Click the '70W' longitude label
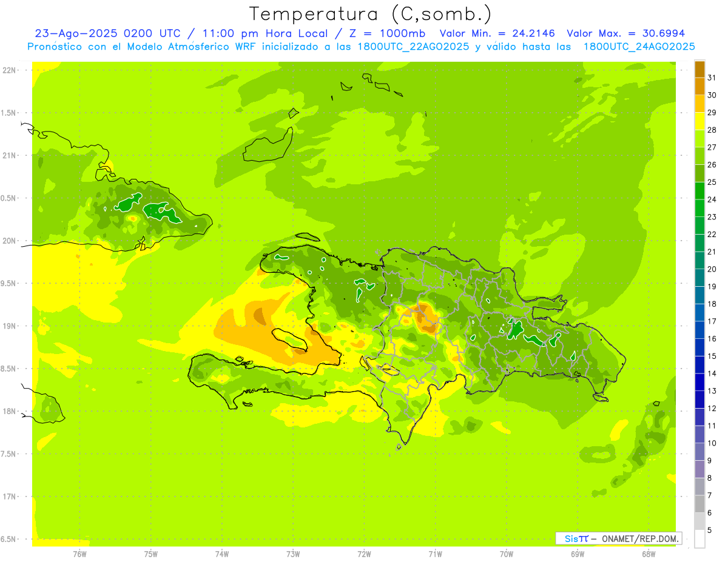 (507, 554)
